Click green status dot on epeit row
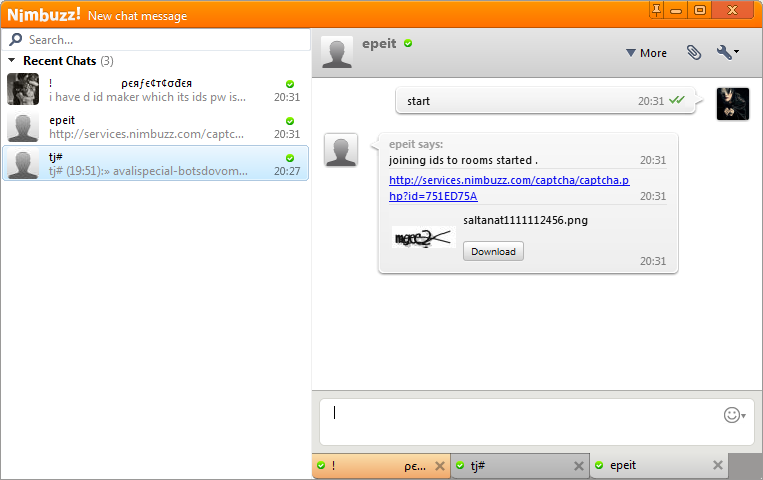 point(290,121)
